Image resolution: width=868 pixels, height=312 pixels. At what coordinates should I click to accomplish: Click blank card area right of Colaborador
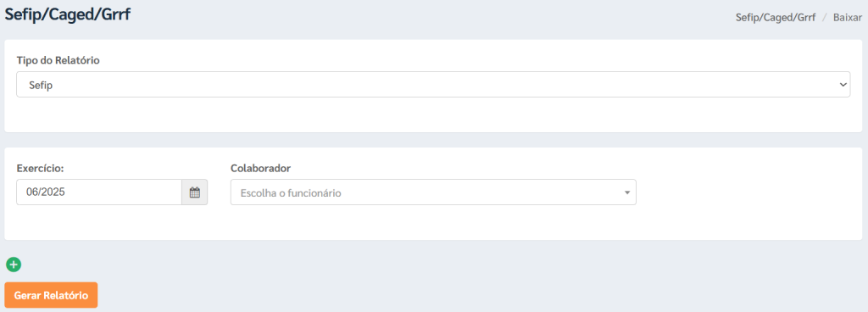[x=748, y=192]
